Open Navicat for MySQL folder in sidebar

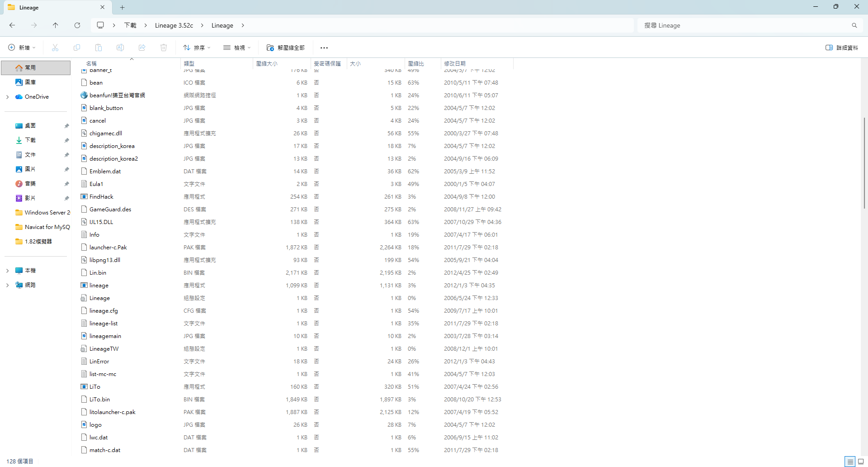[42, 227]
